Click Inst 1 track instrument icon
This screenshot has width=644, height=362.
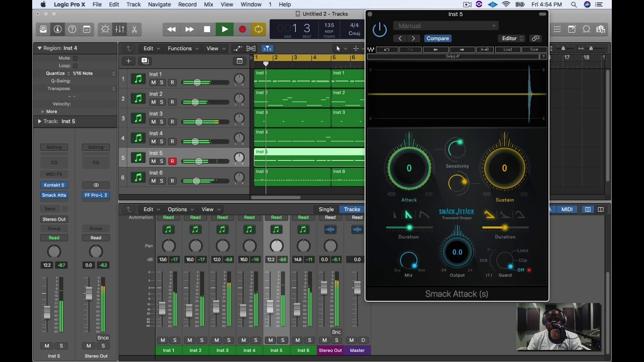137,79
